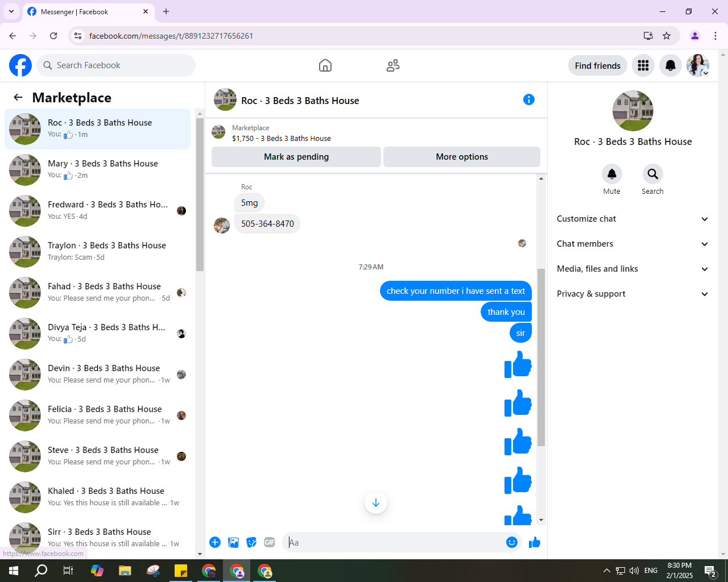Open the browser install app icon
Viewport: 728px width, 582px height.
(x=648, y=36)
